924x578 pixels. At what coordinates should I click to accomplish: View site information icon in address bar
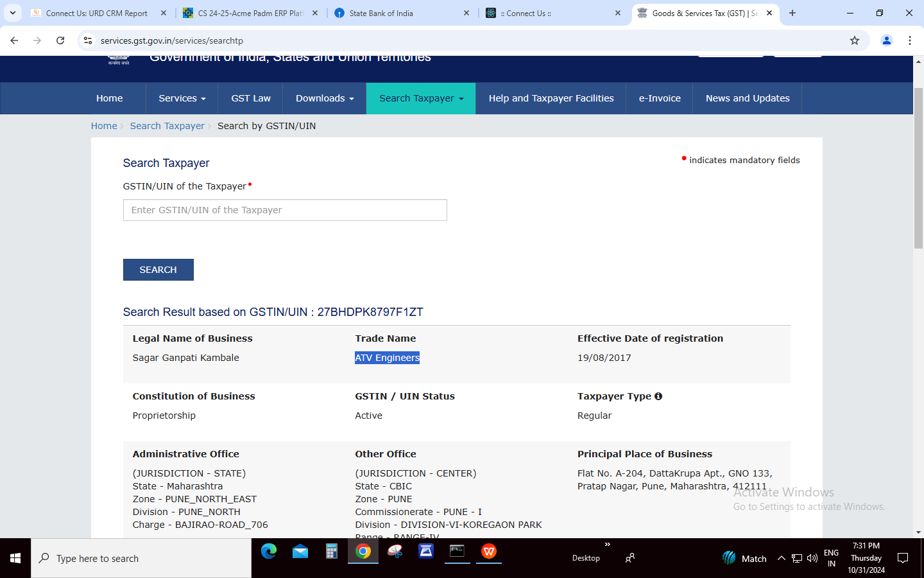88,40
